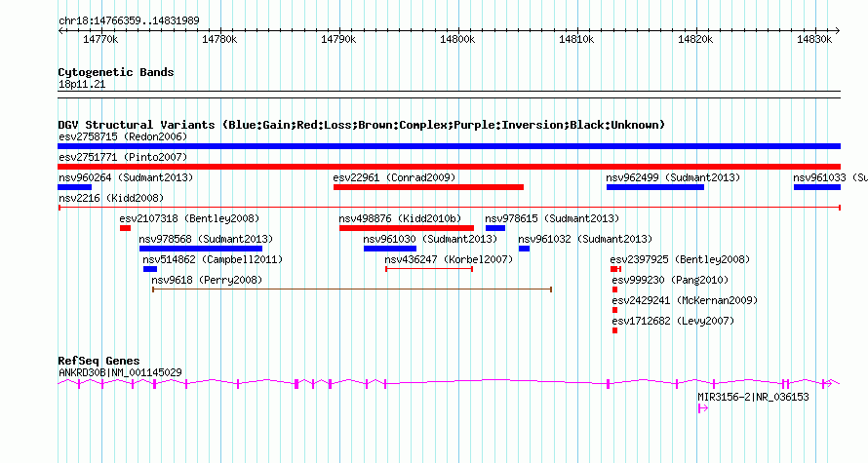Click the blue nsv962499 gain bar
This screenshot has width=868, height=463.
tap(655, 187)
